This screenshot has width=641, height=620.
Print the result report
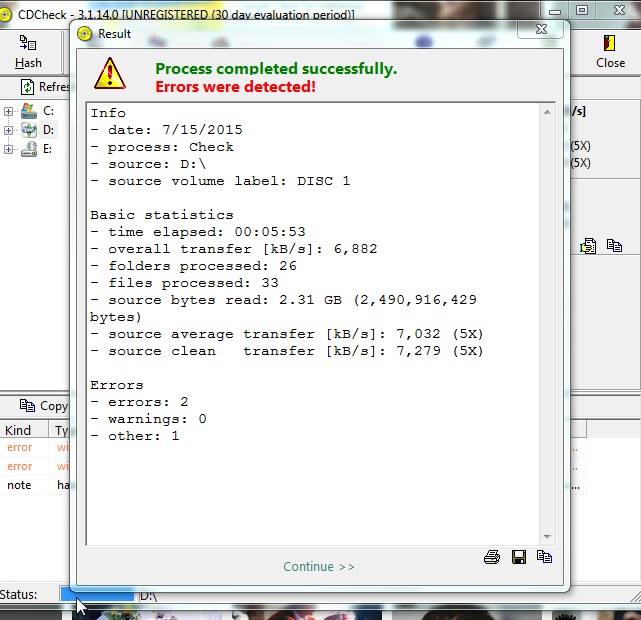click(x=491, y=557)
